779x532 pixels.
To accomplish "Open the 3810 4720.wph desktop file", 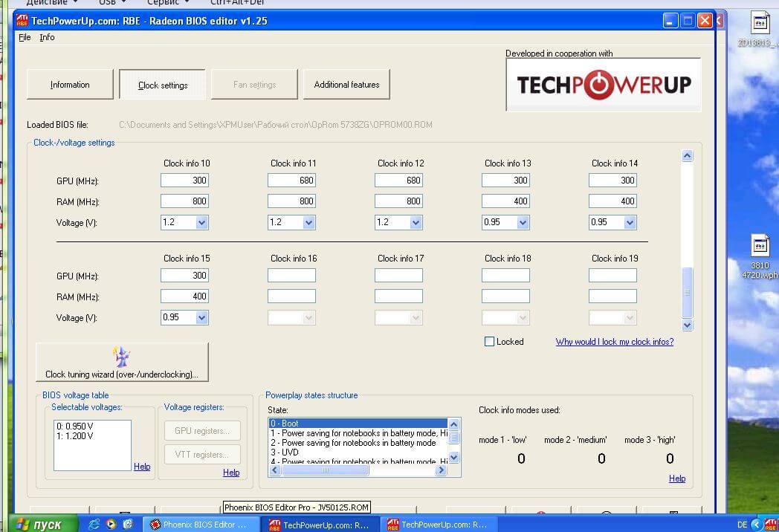I will tap(760, 256).
